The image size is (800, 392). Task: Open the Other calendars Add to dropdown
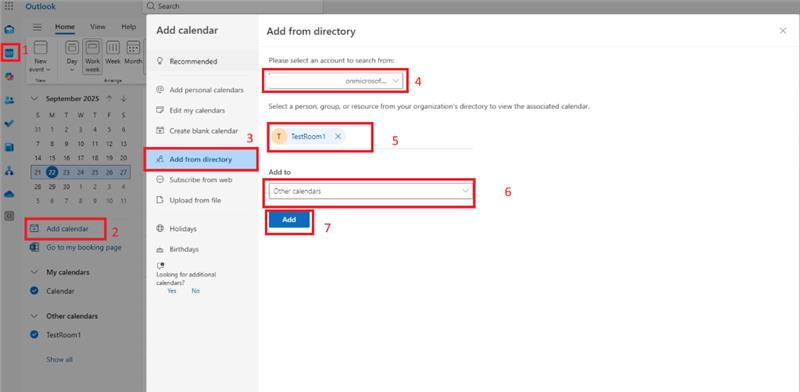pyautogui.click(x=370, y=191)
